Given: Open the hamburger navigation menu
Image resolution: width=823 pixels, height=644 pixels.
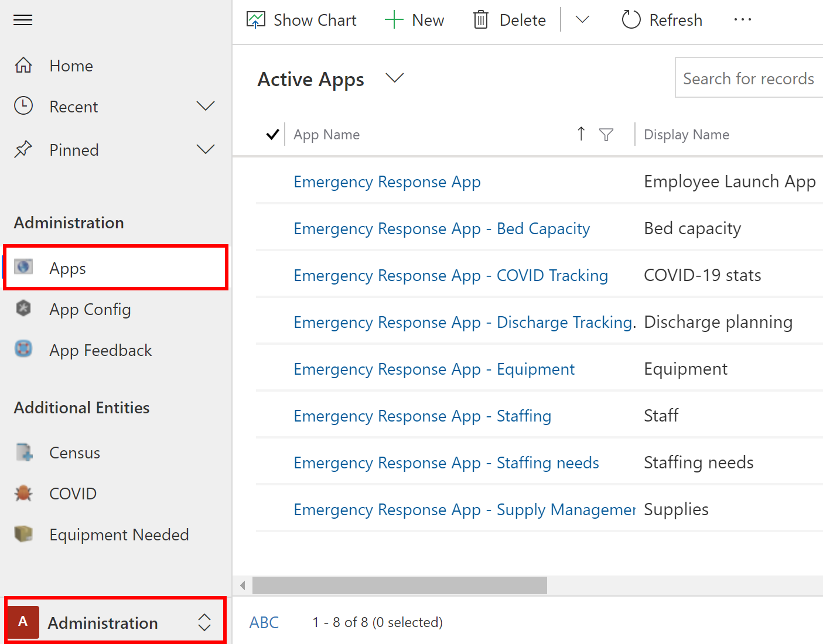Looking at the screenshot, I should click(23, 20).
